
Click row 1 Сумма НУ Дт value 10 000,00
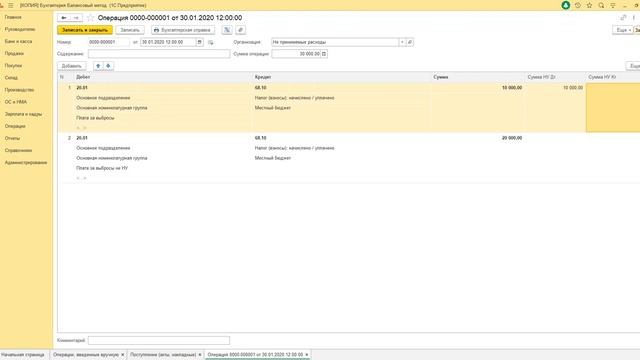[573, 88]
